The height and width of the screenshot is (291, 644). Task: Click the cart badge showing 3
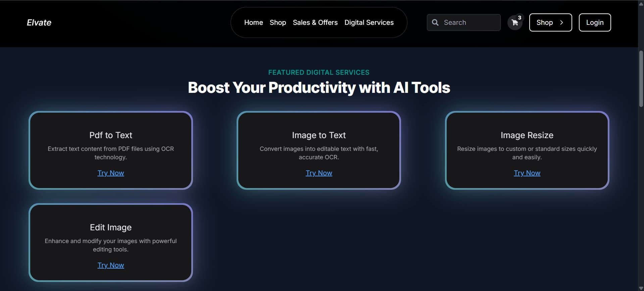(519, 18)
